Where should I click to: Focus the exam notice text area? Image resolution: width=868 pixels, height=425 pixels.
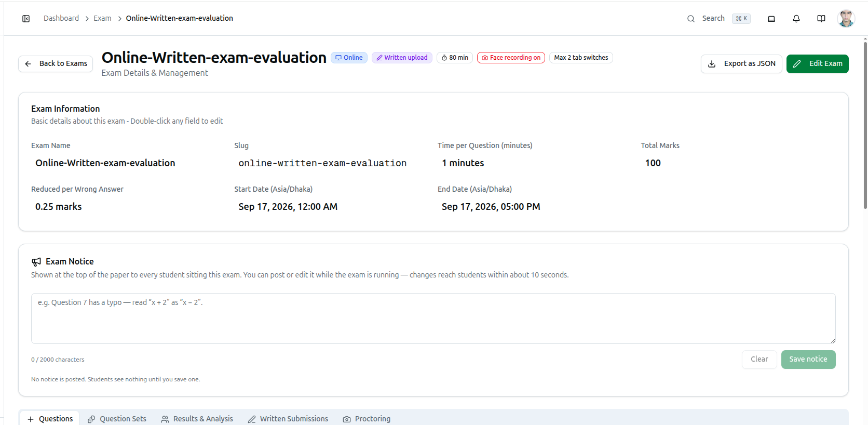coord(433,318)
